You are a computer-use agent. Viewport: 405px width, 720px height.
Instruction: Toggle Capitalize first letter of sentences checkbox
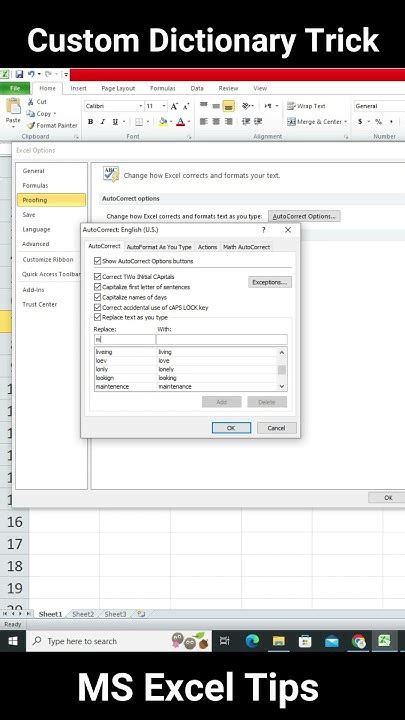(97, 287)
